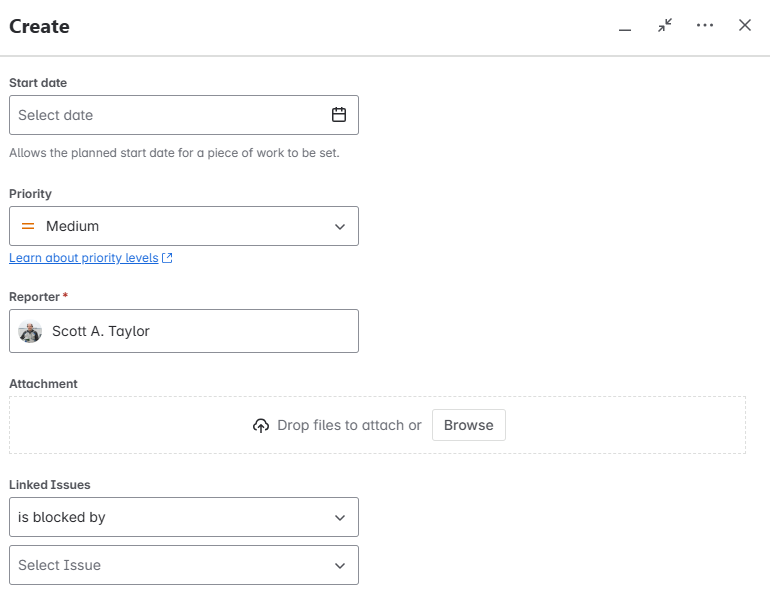The width and height of the screenshot is (770, 593).
Task: Click the cloud upload icon in Attachment
Action: [261, 425]
